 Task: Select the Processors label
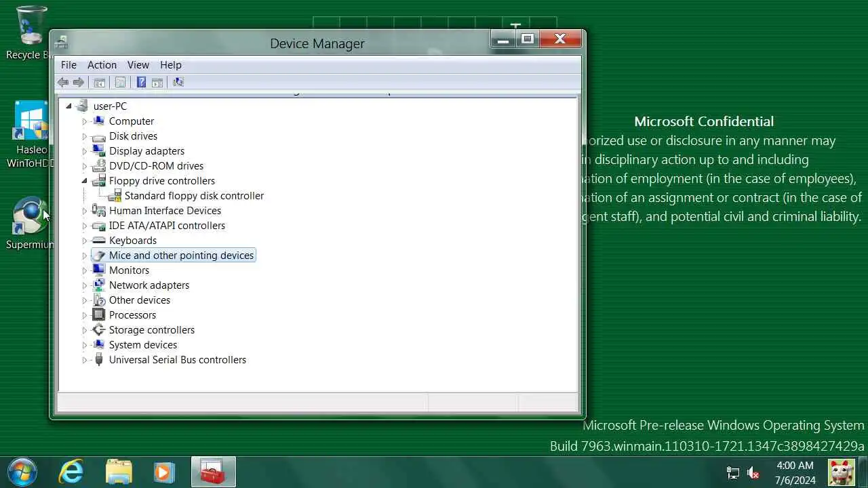tap(132, 315)
